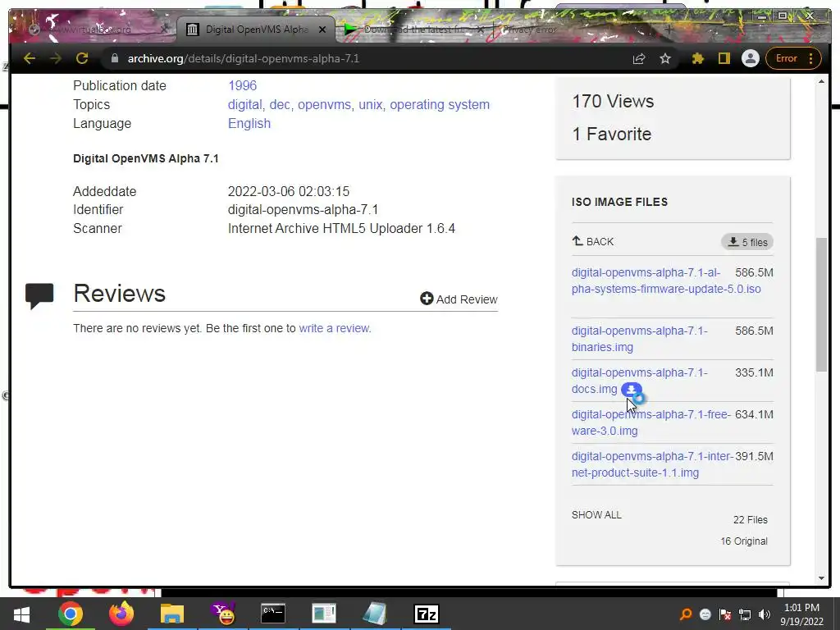Download the freeware-3.0.img file

click(651, 422)
